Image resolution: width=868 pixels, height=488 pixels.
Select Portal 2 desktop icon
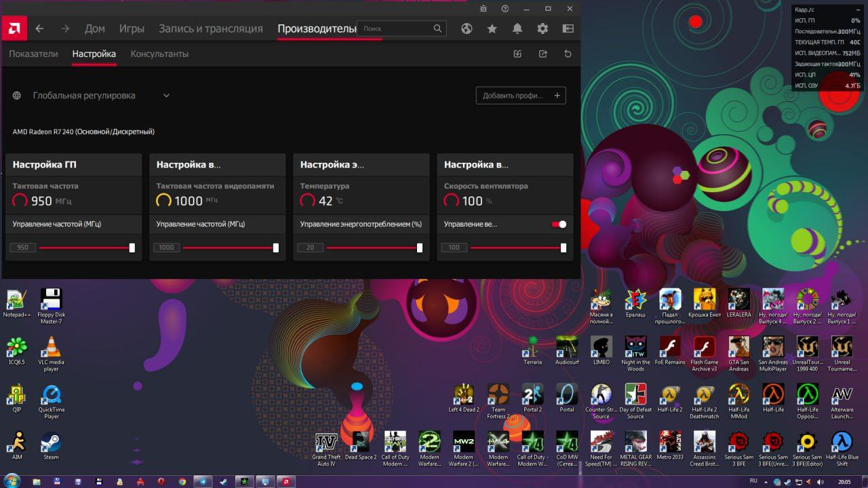click(532, 398)
